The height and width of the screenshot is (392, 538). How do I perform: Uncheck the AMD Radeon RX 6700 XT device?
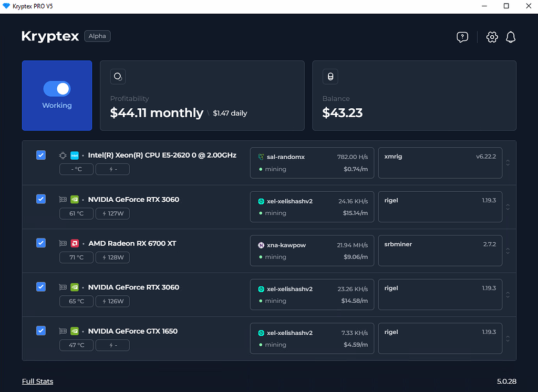tap(40, 243)
